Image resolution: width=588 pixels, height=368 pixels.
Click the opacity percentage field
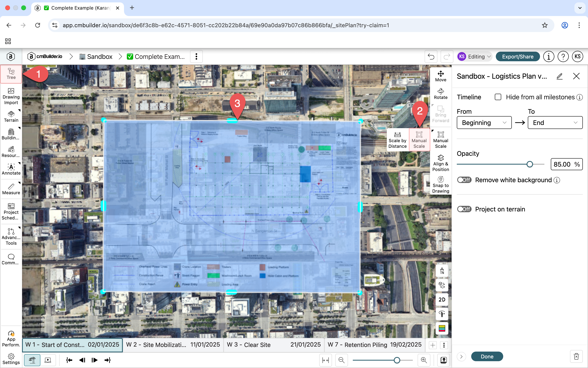[566, 164]
